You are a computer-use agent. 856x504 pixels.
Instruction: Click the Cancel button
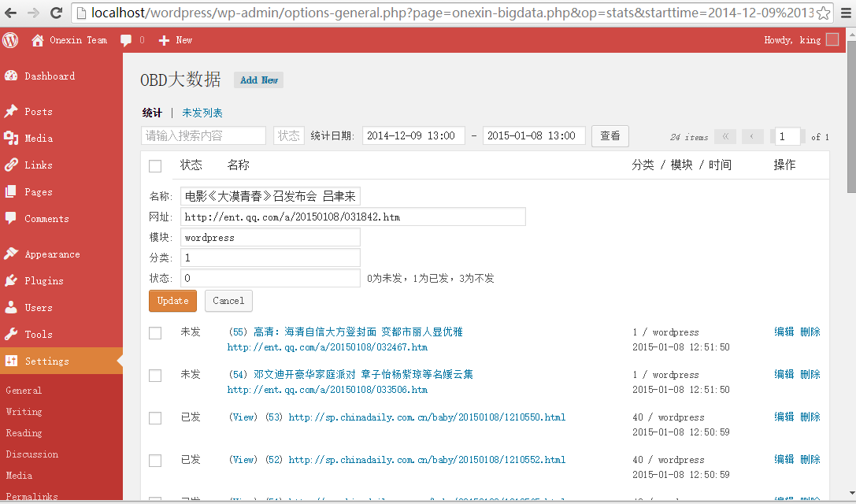(228, 301)
